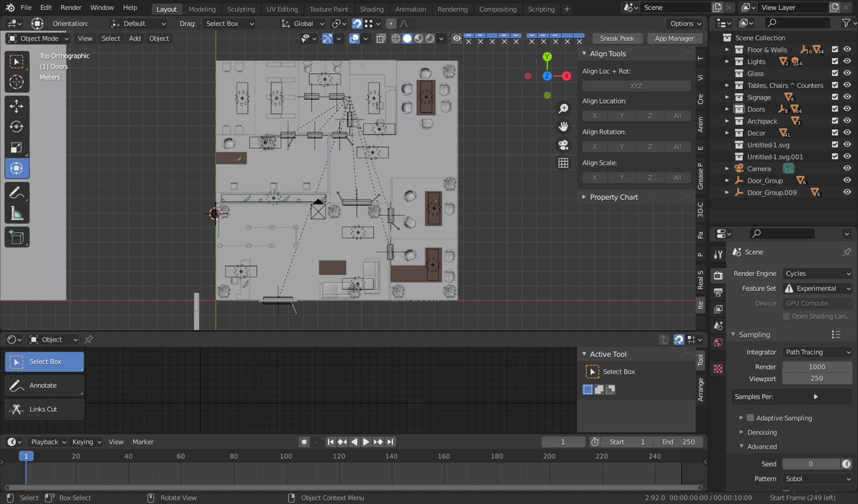Select the Add Cube tool
Image resolution: width=858 pixels, height=504 pixels.
point(16,238)
